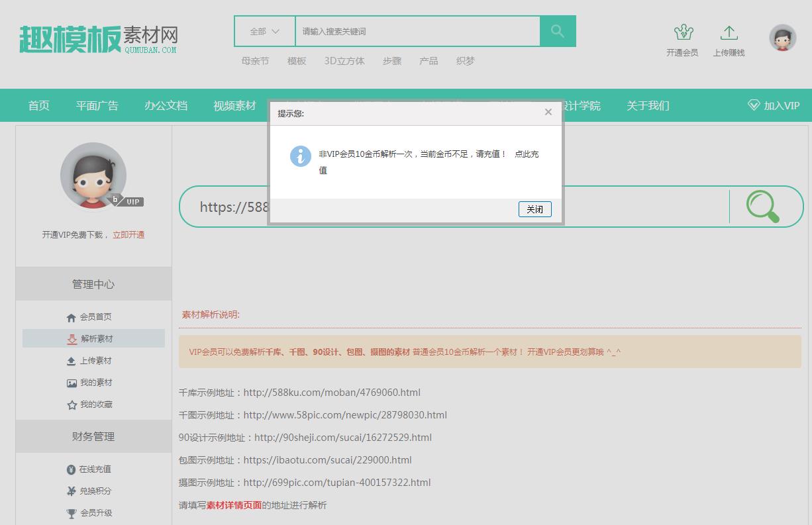This screenshot has width=812, height=525.
Task: Dismiss the dialog with the X button
Action: click(548, 112)
